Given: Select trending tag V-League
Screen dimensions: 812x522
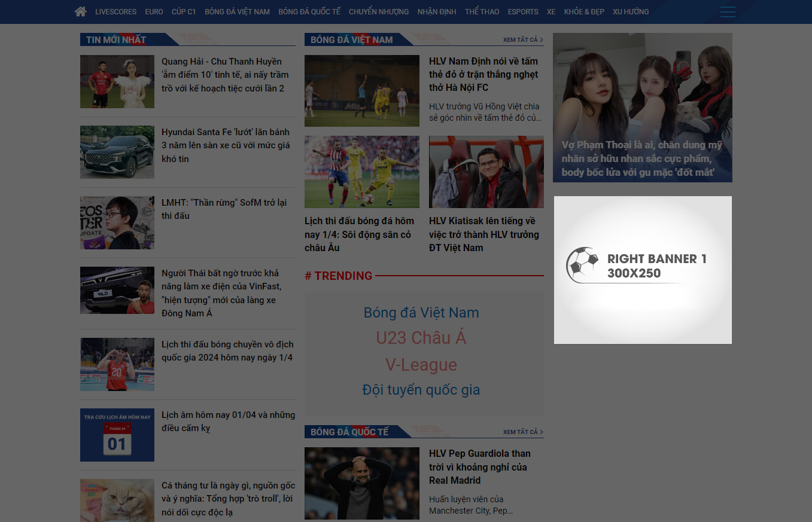Looking at the screenshot, I should click(x=421, y=365).
